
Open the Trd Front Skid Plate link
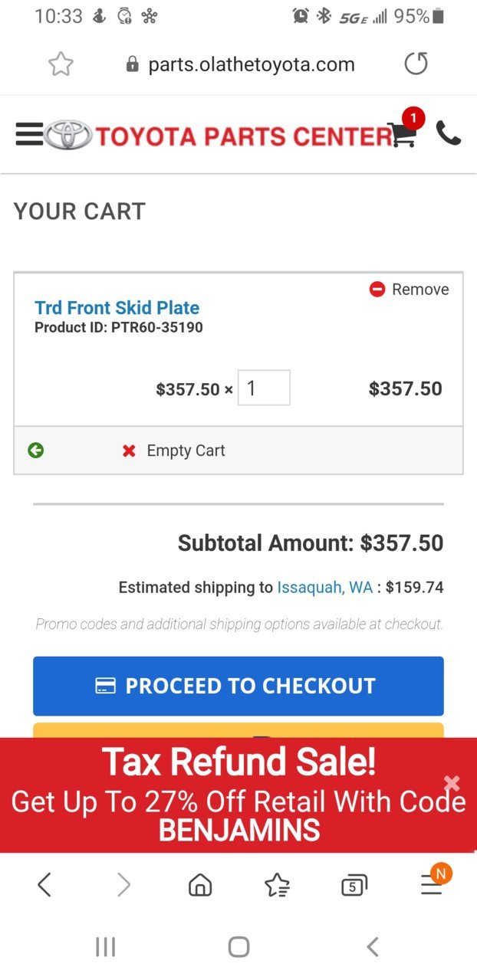117,308
